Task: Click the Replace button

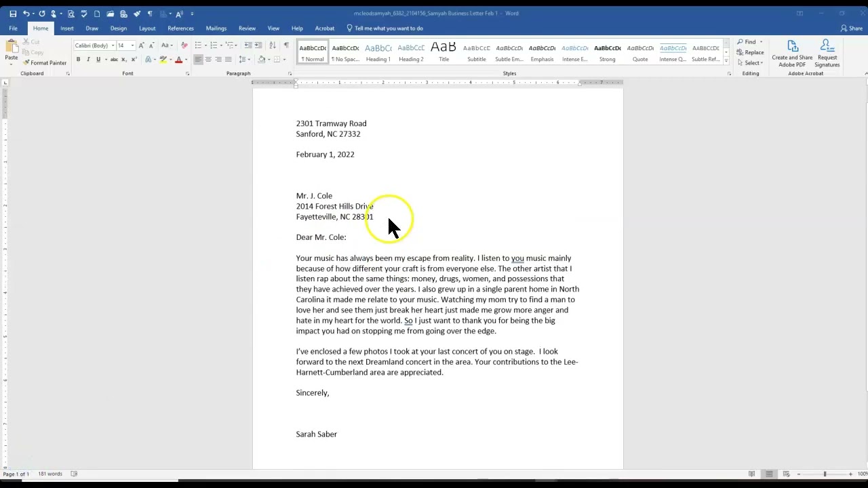Action: [x=751, y=52]
